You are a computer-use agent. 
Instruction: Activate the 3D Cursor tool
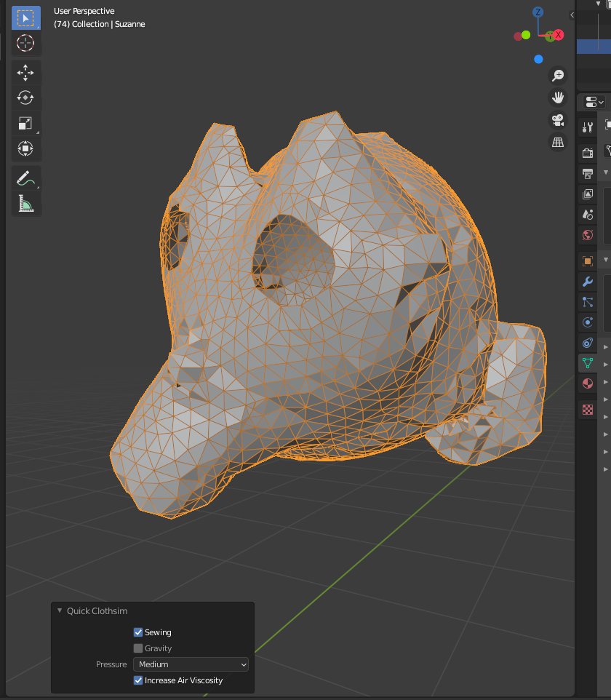point(26,43)
